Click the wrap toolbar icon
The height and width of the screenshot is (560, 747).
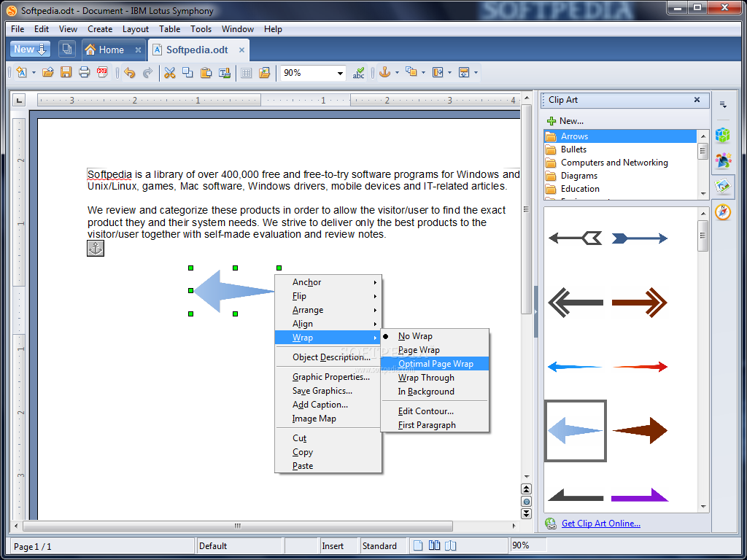(463, 72)
